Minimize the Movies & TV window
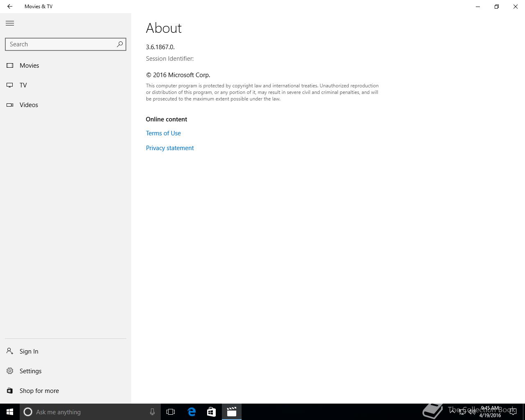Image resolution: width=525 pixels, height=420 pixels. click(x=478, y=7)
